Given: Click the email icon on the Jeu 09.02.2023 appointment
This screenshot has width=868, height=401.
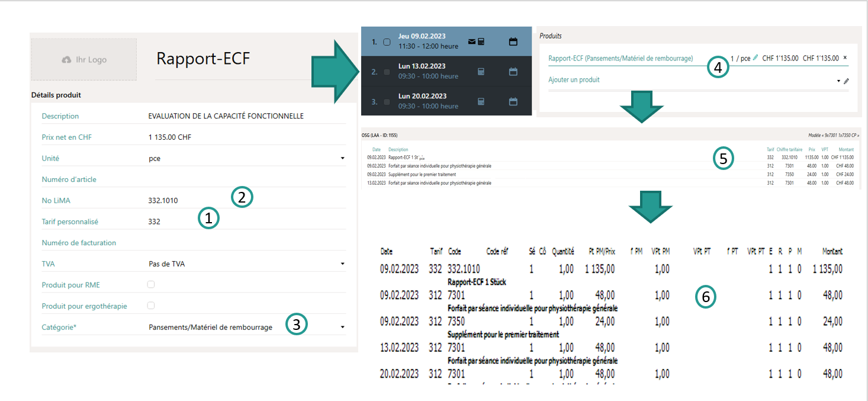Looking at the screenshot, I should tap(472, 41).
